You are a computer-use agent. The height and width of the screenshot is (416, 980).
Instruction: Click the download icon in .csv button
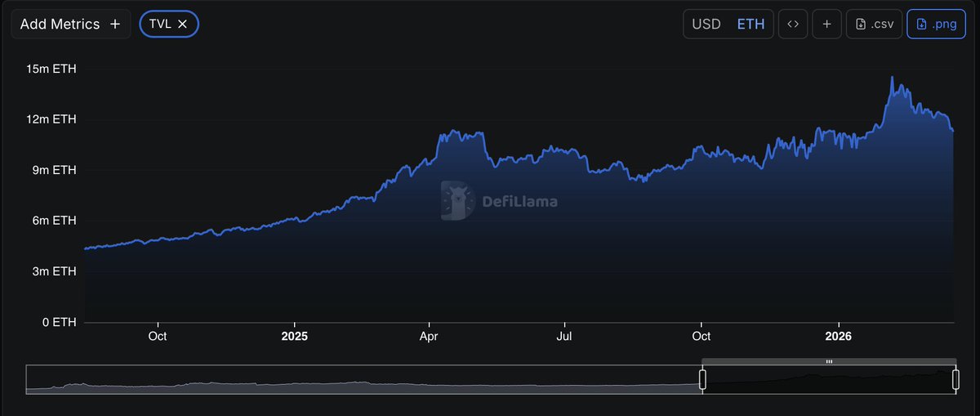point(860,24)
